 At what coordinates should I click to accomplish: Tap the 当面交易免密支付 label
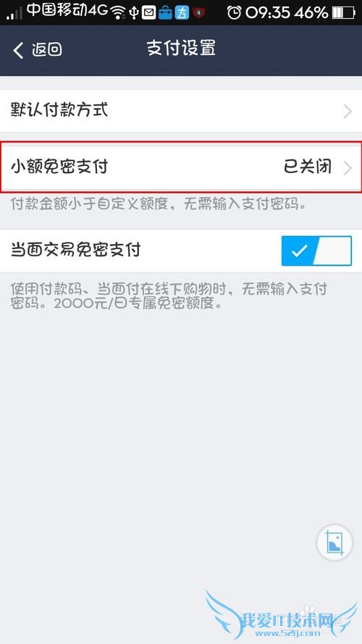[x=76, y=249]
